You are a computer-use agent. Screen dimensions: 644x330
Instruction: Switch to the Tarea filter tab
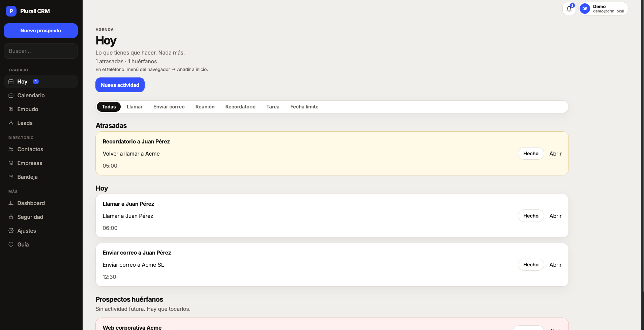click(x=273, y=107)
